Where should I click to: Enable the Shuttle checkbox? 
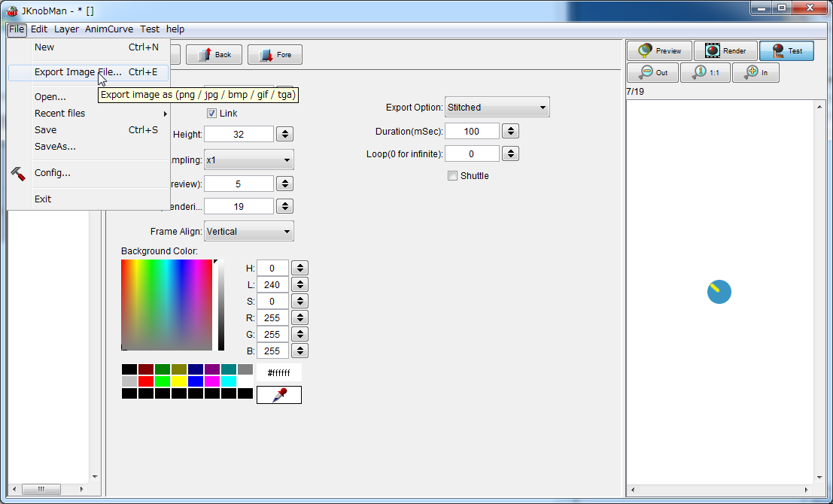point(453,176)
